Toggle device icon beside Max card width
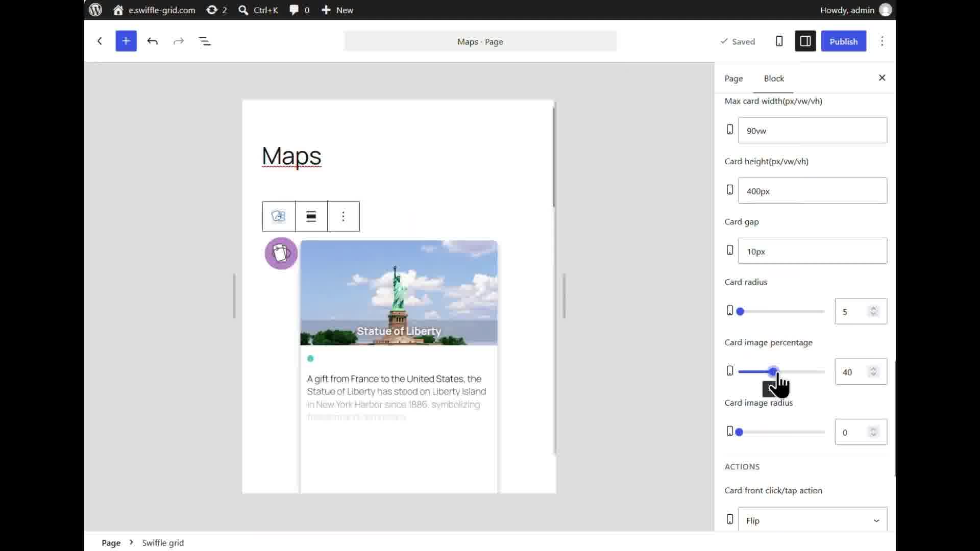Screen dimensions: 980x551 tap(730, 130)
